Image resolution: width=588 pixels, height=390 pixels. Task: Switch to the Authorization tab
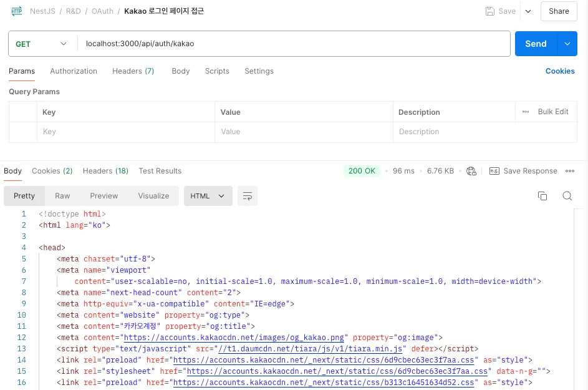pyautogui.click(x=74, y=71)
